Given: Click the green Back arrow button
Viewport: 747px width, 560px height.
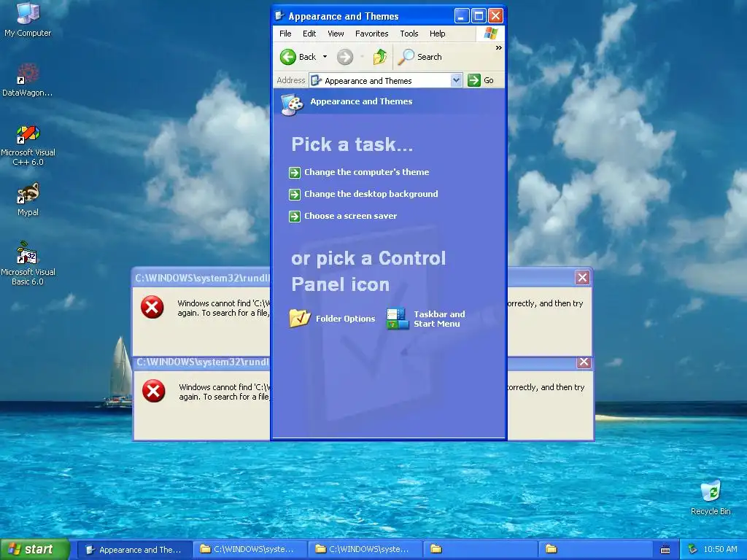Looking at the screenshot, I should coord(287,57).
